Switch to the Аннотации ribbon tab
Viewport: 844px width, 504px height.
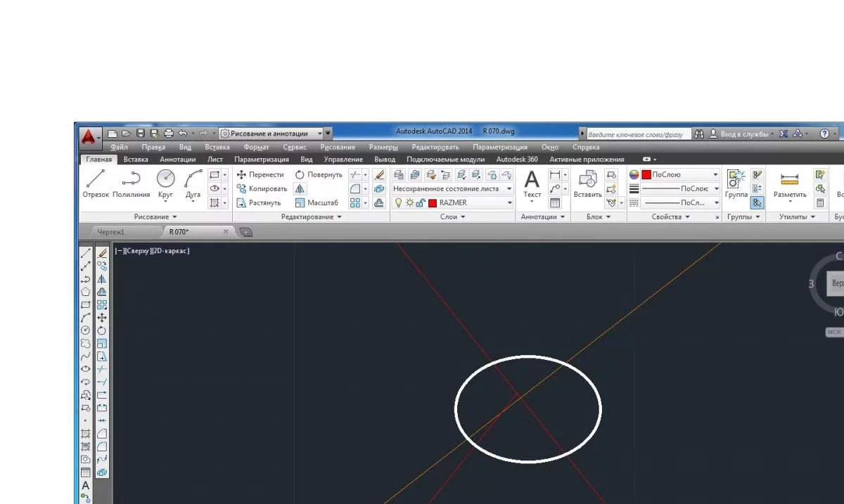pyautogui.click(x=177, y=160)
